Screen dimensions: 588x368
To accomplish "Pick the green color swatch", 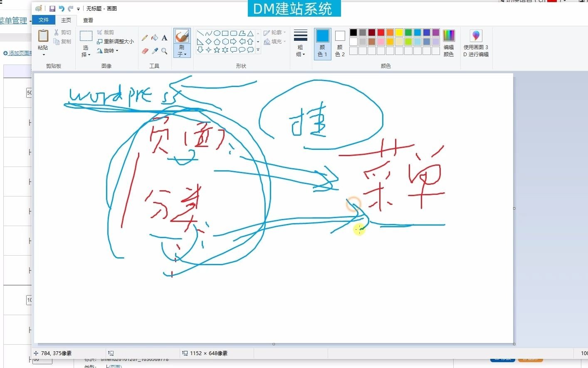I will (408, 32).
